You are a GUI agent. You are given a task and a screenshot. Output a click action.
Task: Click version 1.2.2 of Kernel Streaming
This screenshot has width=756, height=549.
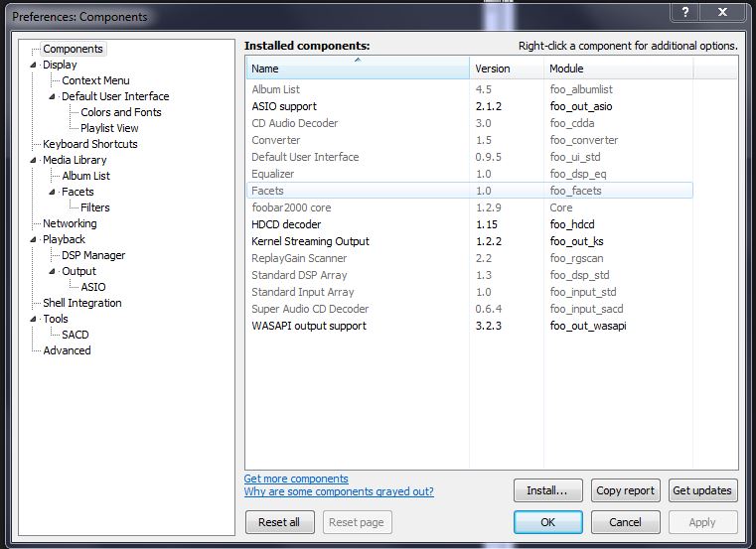pyautogui.click(x=489, y=241)
